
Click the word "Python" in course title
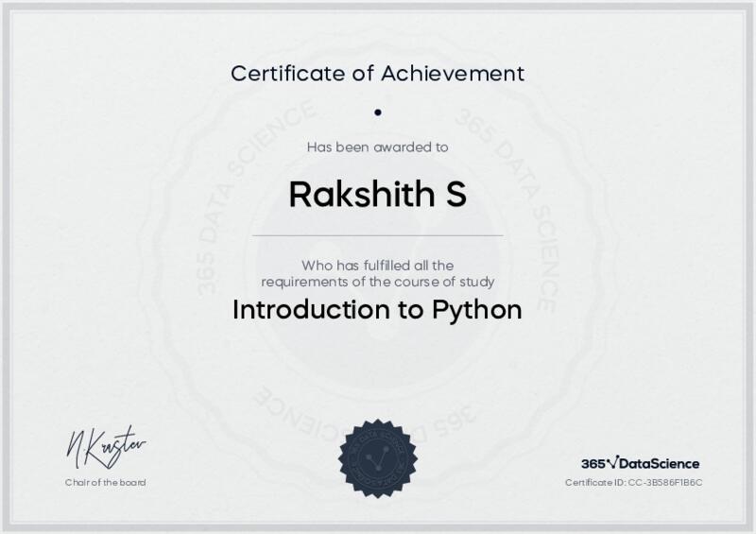[476, 311]
